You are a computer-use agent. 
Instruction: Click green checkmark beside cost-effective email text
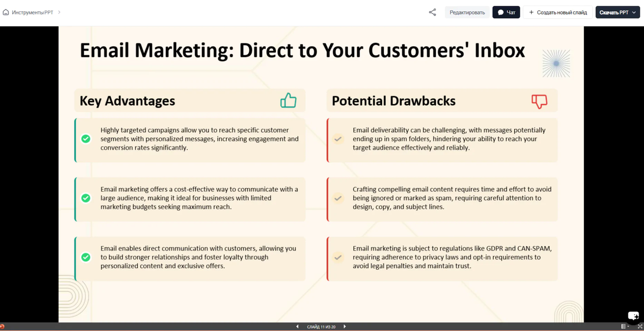[85, 198]
